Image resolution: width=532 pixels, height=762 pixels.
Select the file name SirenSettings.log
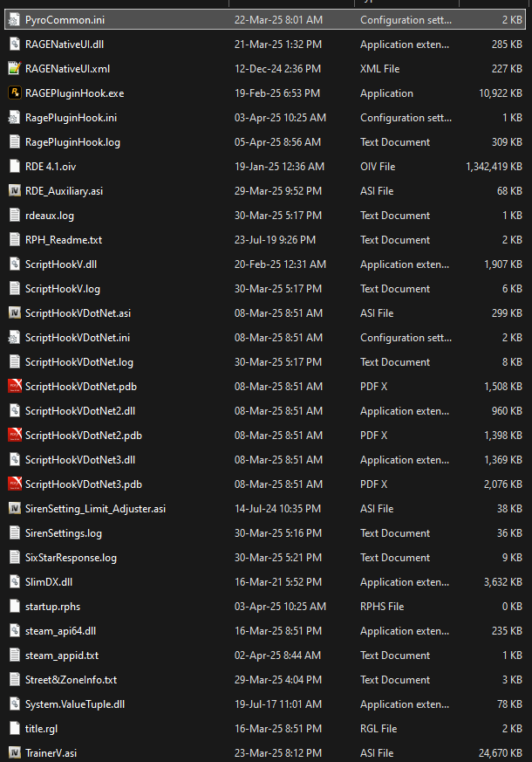click(x=64, y=533)
